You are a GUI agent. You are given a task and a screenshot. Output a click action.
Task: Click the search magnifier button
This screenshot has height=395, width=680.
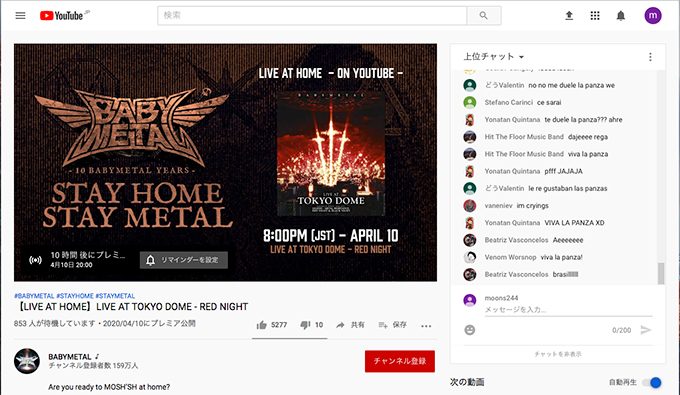tap(484, 16)
